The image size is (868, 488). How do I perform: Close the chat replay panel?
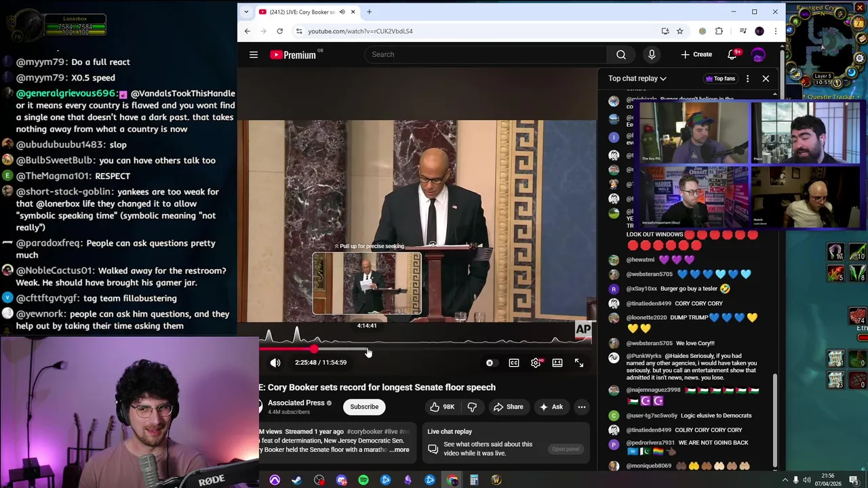tap(766, 79)
